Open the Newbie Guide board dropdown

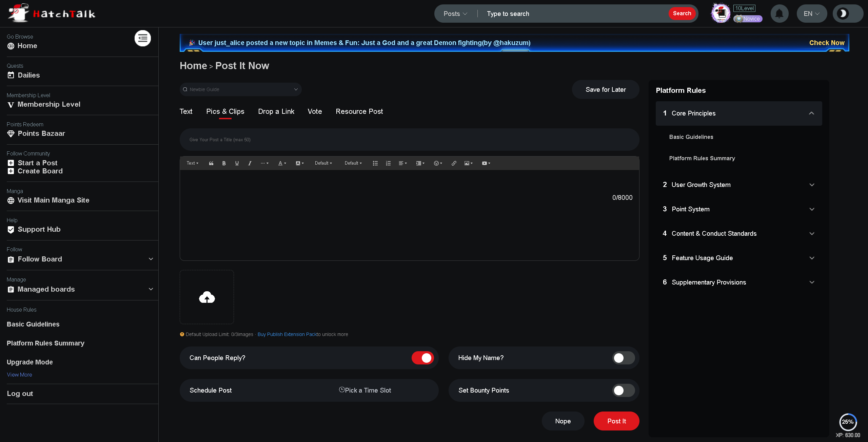[x=240, y=89]
